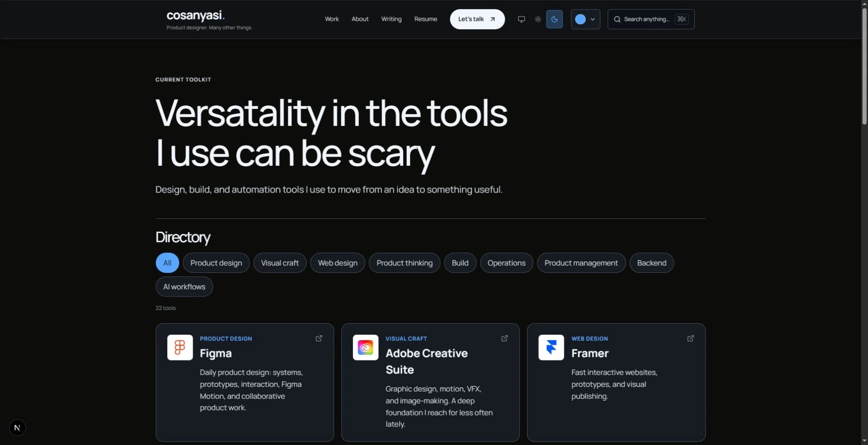Viewport: 868px width, 445px height.
Task: Click the Next.js dev indicator badge
Action: (x=17, y=427)
